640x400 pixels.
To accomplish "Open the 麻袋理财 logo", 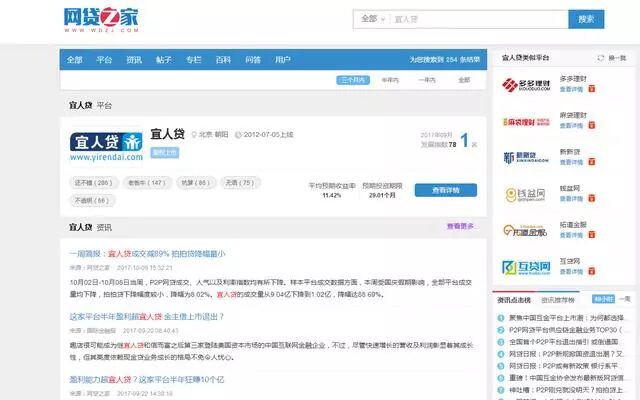I will [x=526, y=122].
